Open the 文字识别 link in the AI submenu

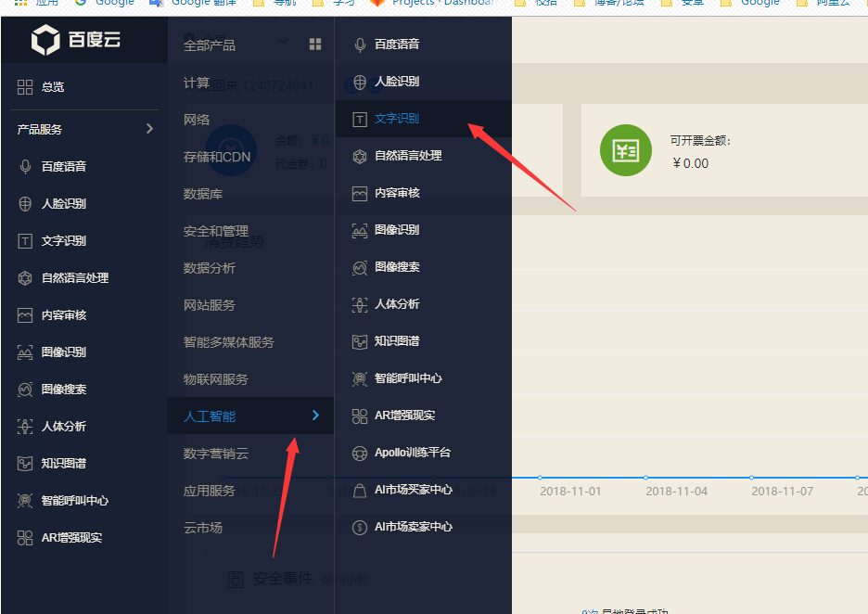click(397, 119)
